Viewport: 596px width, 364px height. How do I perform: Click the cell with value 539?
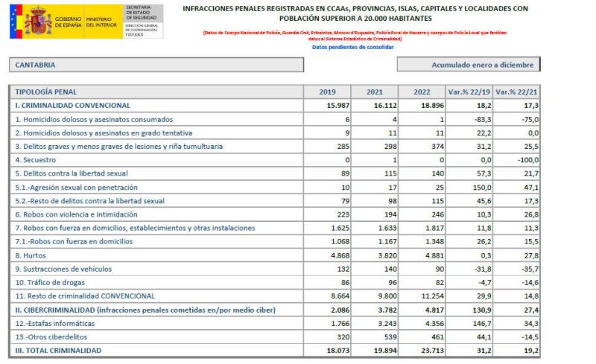point(375,337)
